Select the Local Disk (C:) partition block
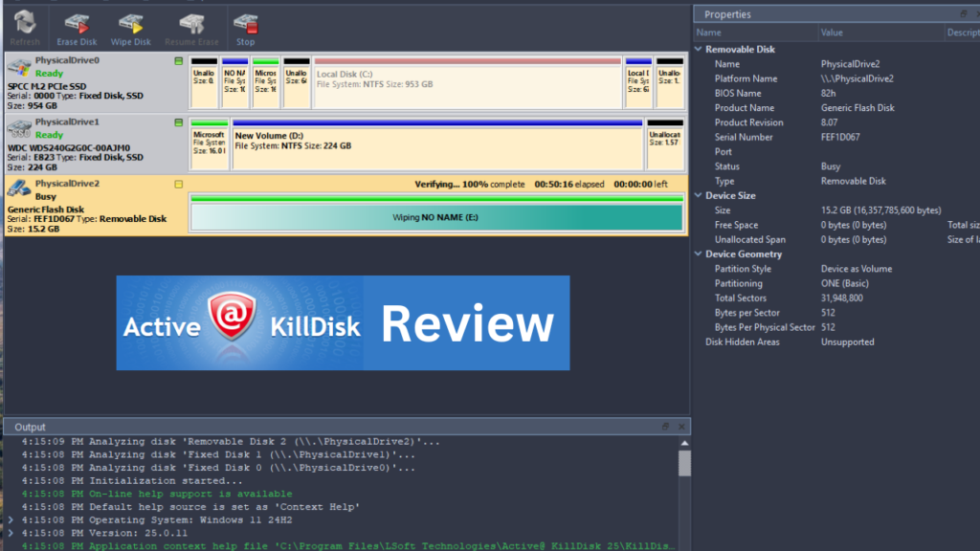Viewport: 980px width, 551px height. [x=467, y=83]
